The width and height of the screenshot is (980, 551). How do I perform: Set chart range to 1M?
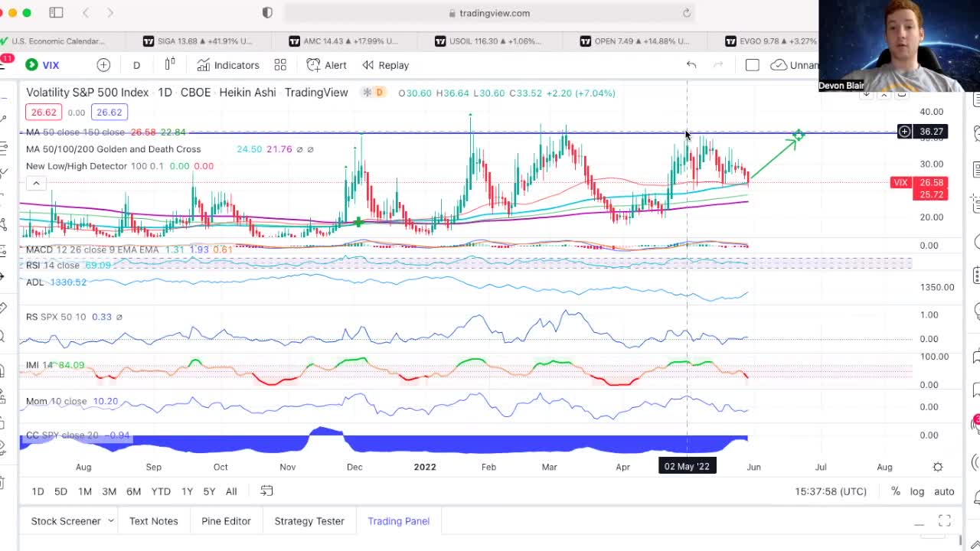pyautogui.click(x=85, y=491)
